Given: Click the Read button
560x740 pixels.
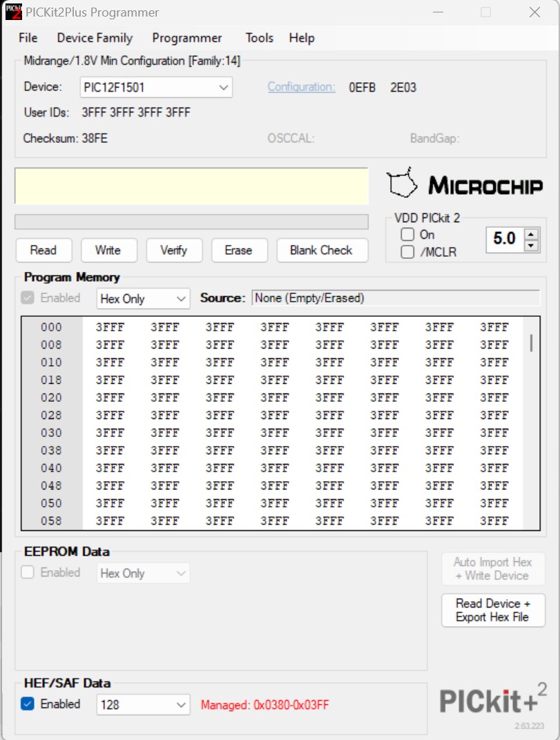Looking at the screenshot, I should [x=44, y=250].
